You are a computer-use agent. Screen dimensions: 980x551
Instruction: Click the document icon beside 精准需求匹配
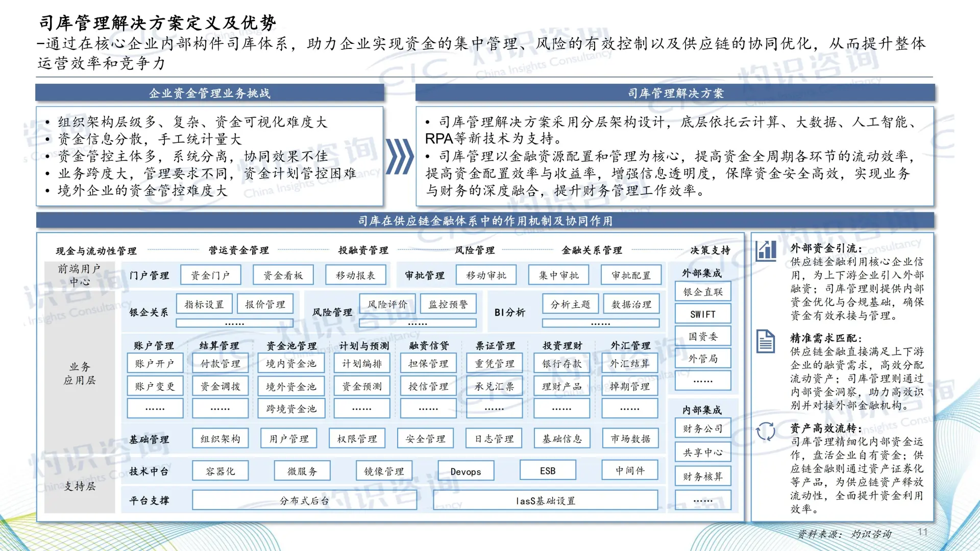pyautogui.click(x=765, y=341)
